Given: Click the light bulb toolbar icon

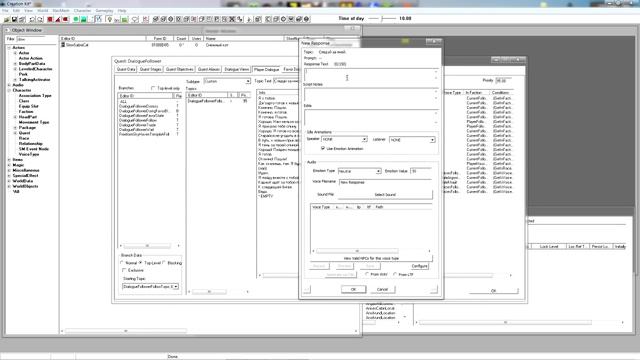Looking at the screenshot, I should click(x=109, y=19).
